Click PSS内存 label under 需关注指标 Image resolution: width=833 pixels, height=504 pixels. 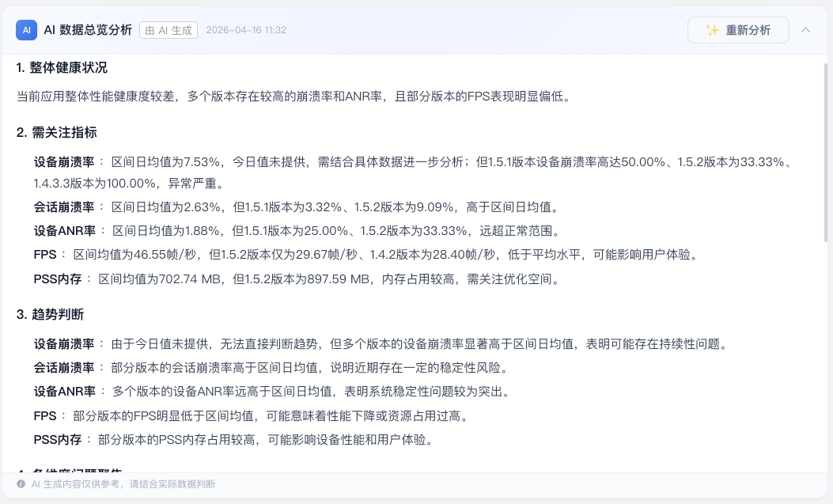tap(58, 279)
